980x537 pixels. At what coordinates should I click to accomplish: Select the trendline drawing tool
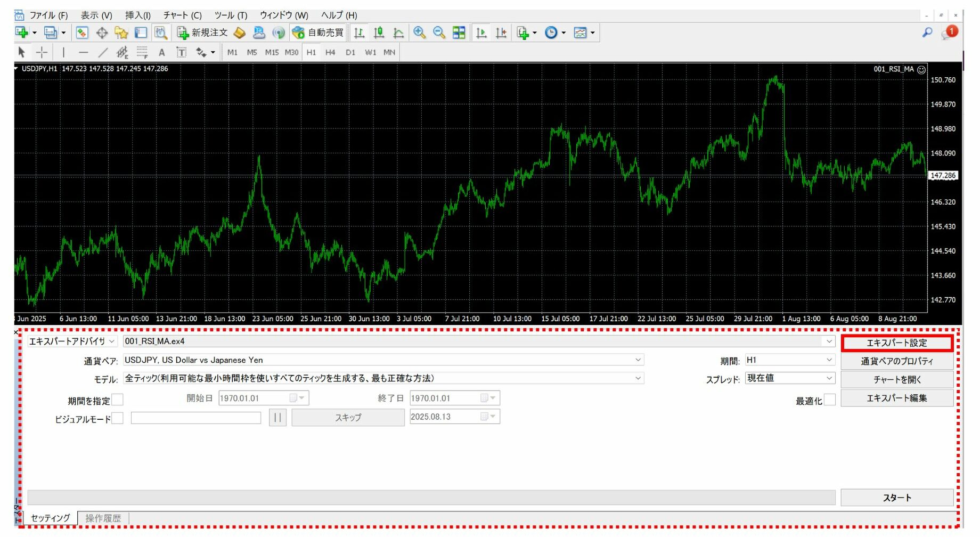click(x=103, y=52)
